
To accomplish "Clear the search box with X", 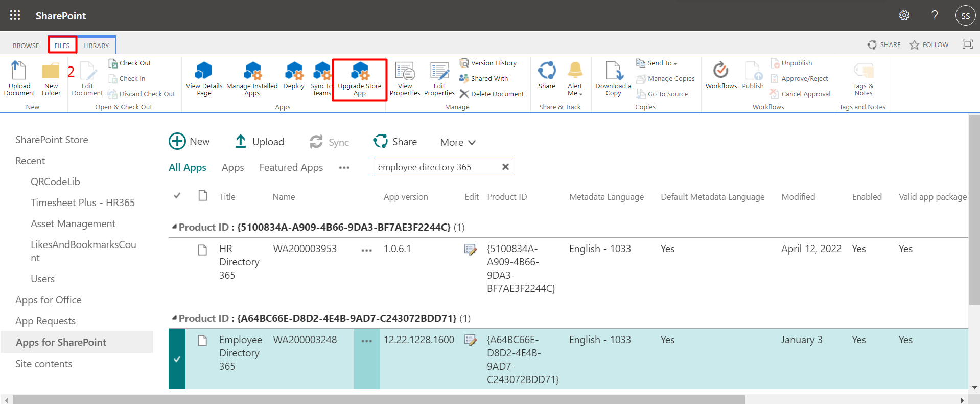I will pos(505,167).
